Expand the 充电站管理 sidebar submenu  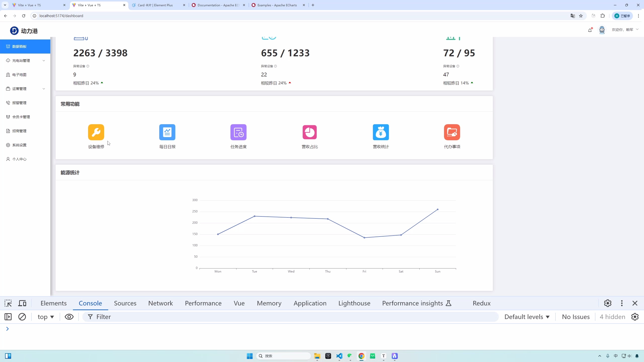pyautogui.click(x=25, y=61)
